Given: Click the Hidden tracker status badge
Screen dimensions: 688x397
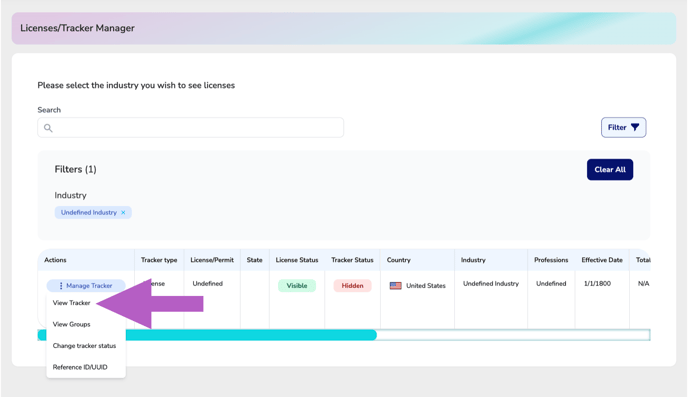Looking at the screenshot, I should pyautogui.click(x=352, y=286).
